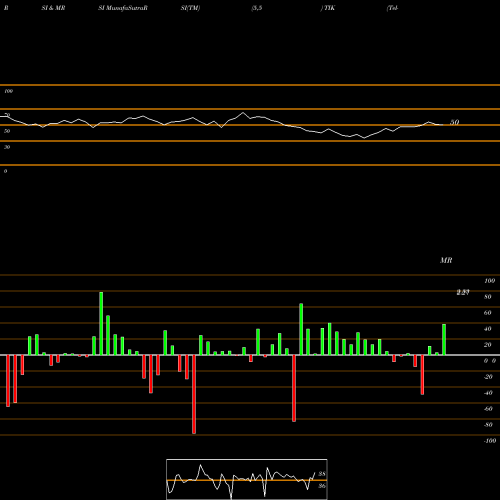Click the current RSI value '50' at line end
Viewport: 500px width, 500px height.
455,122
